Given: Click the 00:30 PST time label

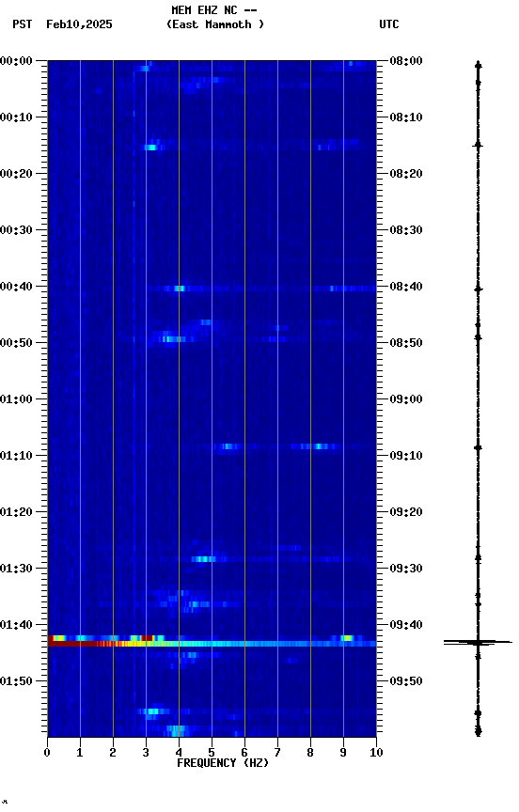Looking at the screenshot, I should (x=16, y=230).
